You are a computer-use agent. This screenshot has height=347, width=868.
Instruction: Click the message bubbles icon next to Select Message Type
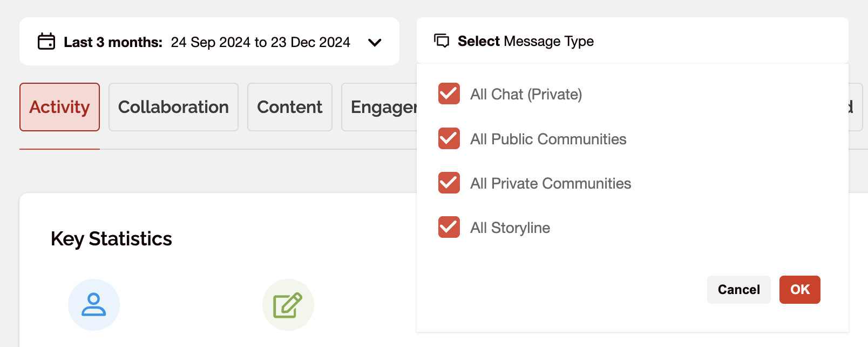442,41
